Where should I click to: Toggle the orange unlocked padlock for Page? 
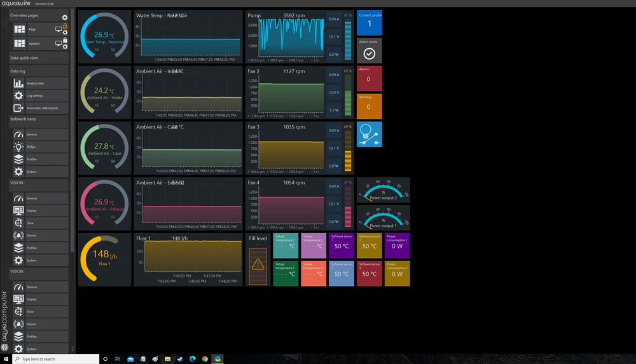[65, 26]
